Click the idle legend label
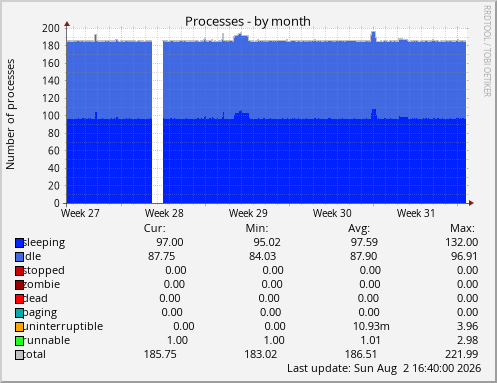The height and width of the screenshot is (383, 497). coord(33,256)
